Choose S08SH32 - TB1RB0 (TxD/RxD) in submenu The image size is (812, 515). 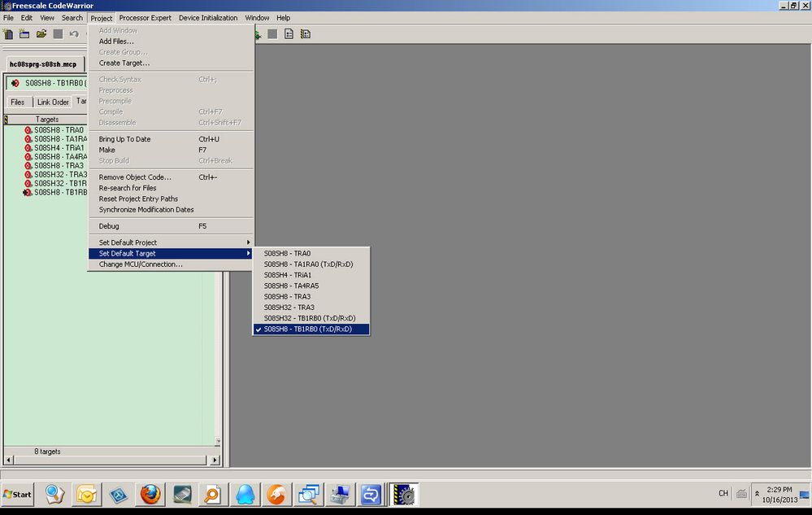[x=311, y=318]
